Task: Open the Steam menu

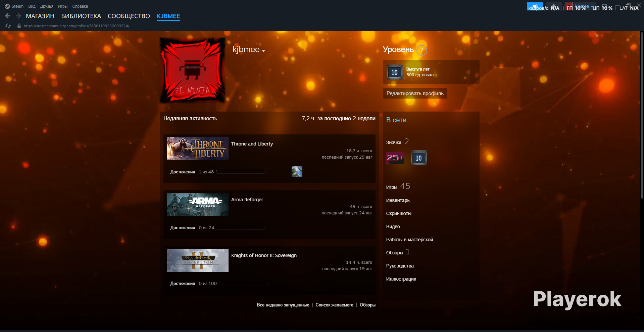Action: click(x=17, y=6)
